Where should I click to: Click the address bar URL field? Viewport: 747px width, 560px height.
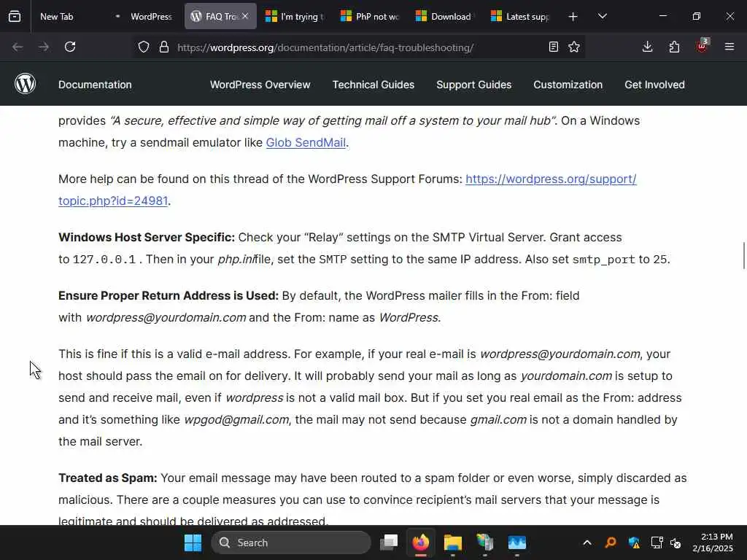click(357, 47)
